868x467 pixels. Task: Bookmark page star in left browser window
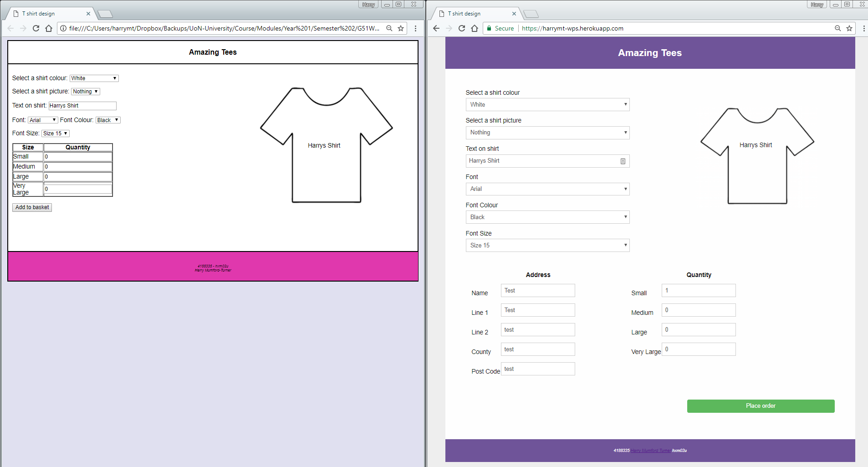(401, 28)
